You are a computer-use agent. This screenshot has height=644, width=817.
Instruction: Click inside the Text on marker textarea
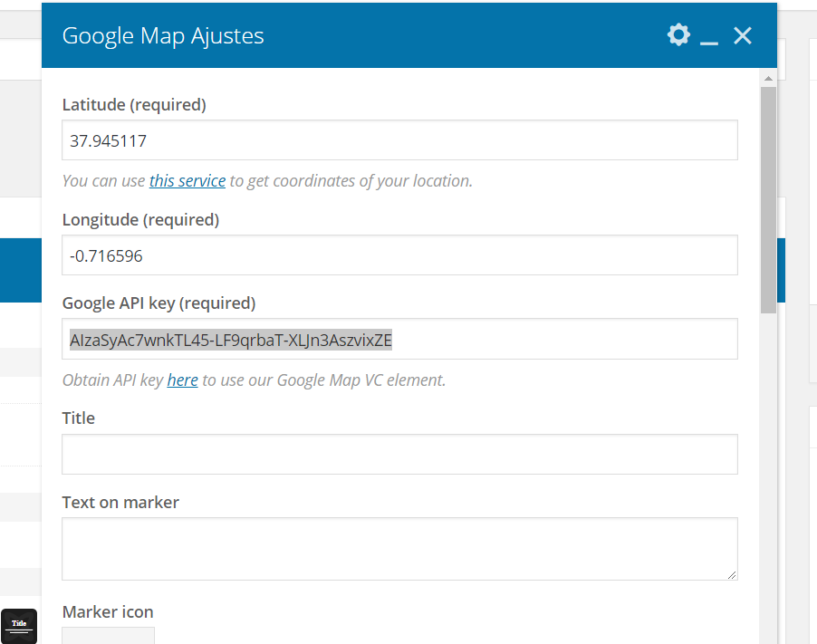click(399, 548)
